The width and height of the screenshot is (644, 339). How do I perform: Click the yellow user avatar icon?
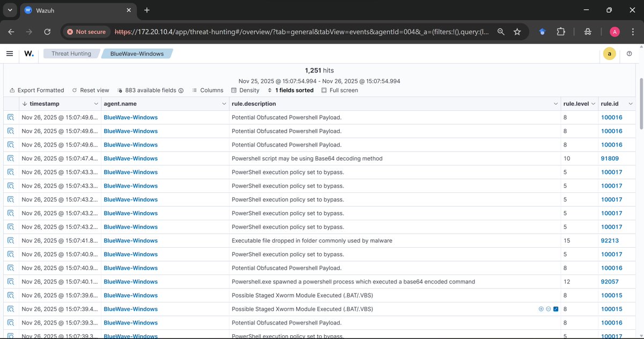pyautogui.click(x=609, y=54)
